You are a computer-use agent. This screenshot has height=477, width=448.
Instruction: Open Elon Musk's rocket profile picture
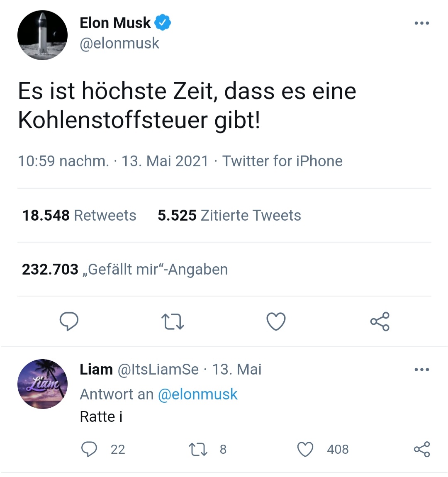(42, 35)
